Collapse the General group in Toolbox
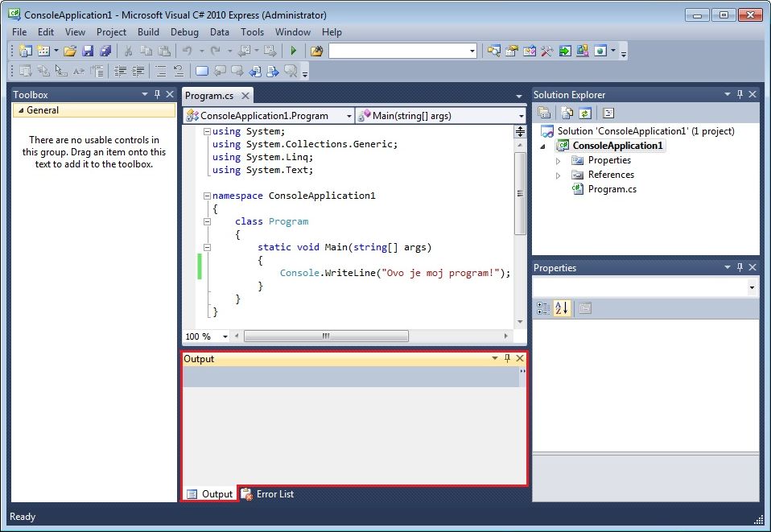 tap(21, 110)
